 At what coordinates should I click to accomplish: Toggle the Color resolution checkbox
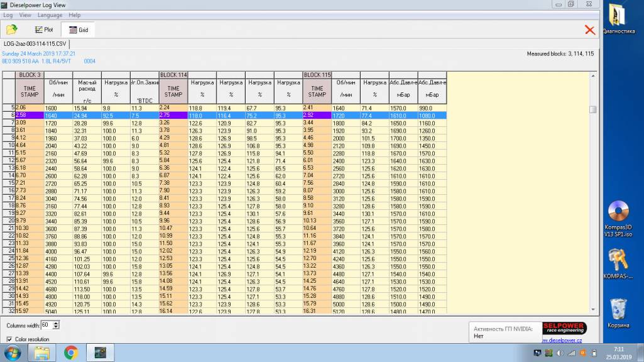pyautogui.click(x=9, y=339)
